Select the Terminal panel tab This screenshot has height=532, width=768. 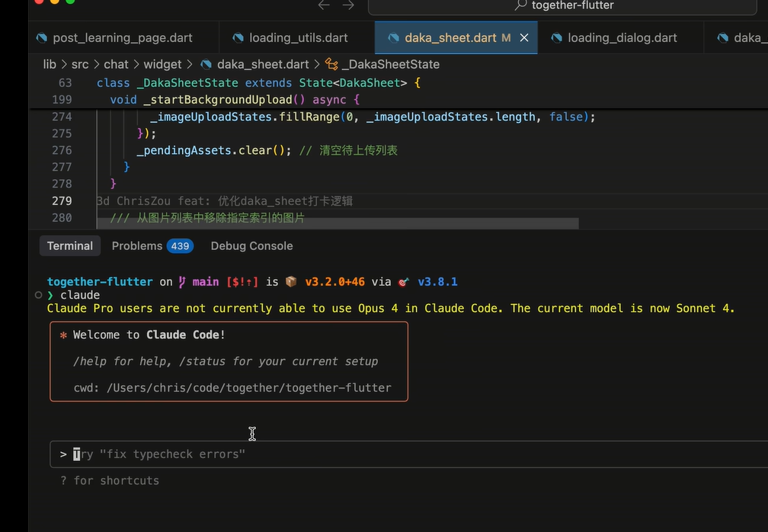[x=70, y=246]
